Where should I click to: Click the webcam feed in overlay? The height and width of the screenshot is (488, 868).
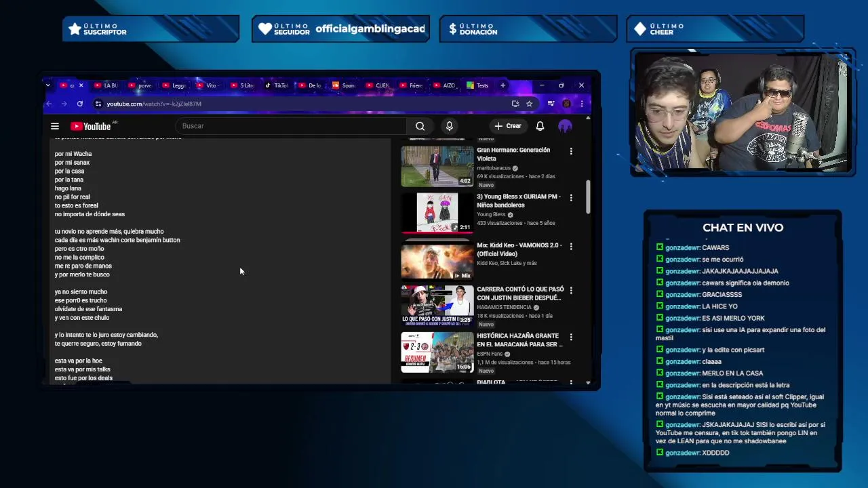[743, 114]
